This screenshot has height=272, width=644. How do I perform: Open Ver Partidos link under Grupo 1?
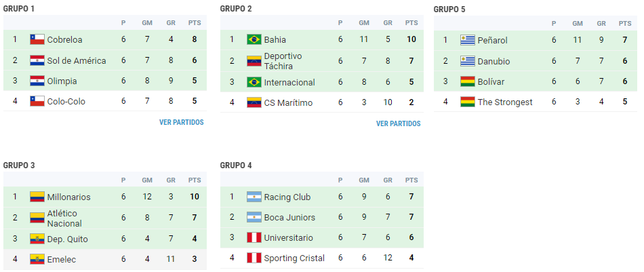[x=181, y=122]
